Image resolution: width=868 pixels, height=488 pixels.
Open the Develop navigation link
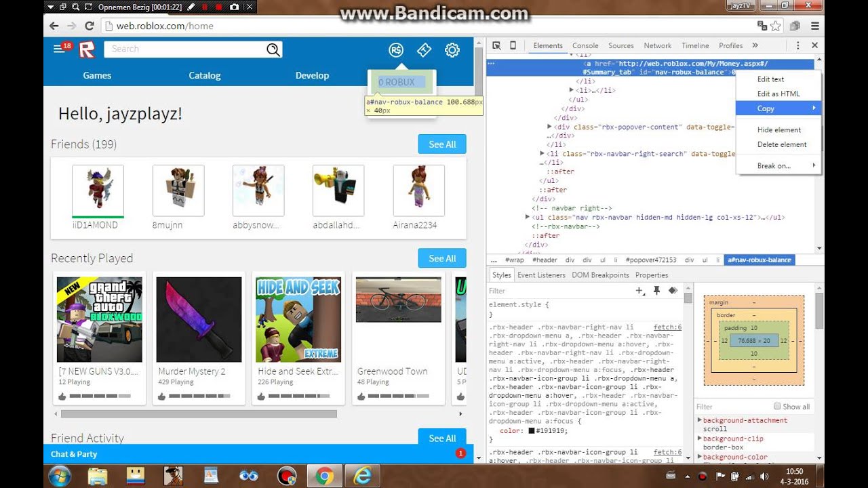click(x=312, y=75)
